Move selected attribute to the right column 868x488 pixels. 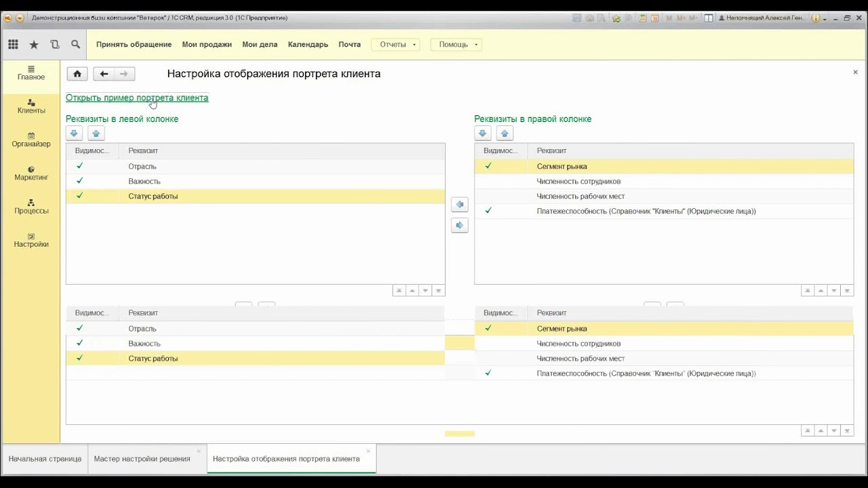click(x=460, y=225)
